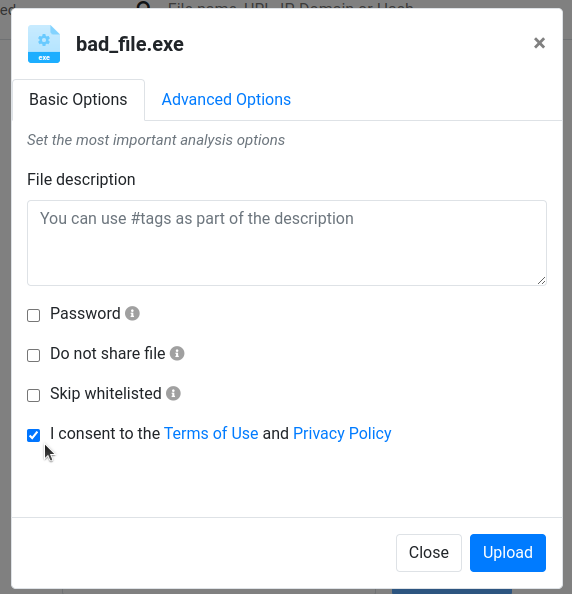Click the Close button
The height and width of the screenshot is (594, 572).
point(429,553)
